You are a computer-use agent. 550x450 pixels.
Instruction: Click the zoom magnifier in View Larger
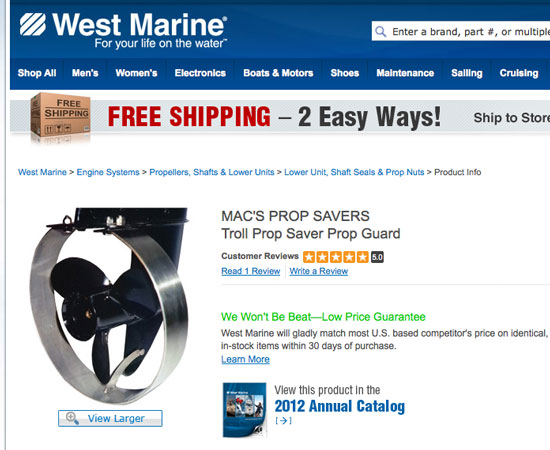(72, 418)
